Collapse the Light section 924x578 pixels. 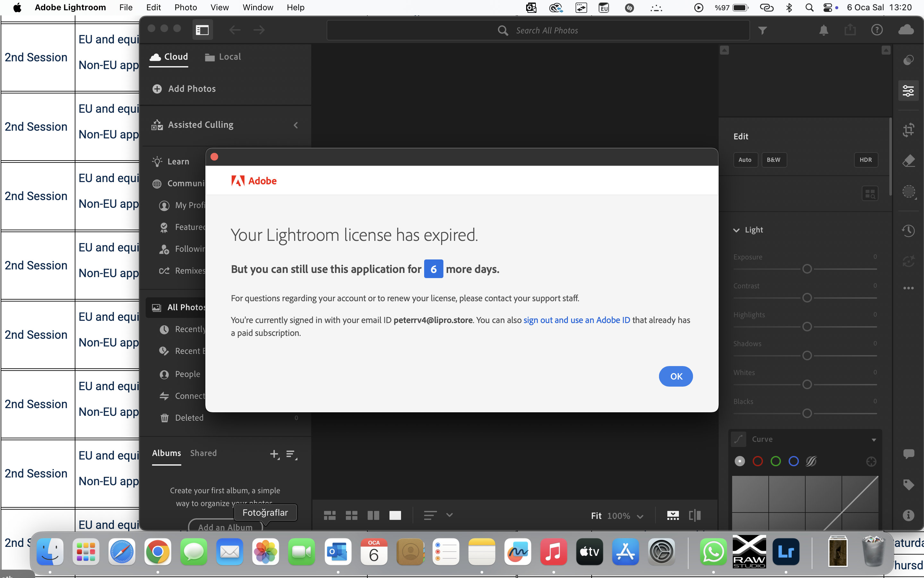[x=736, y=230]
